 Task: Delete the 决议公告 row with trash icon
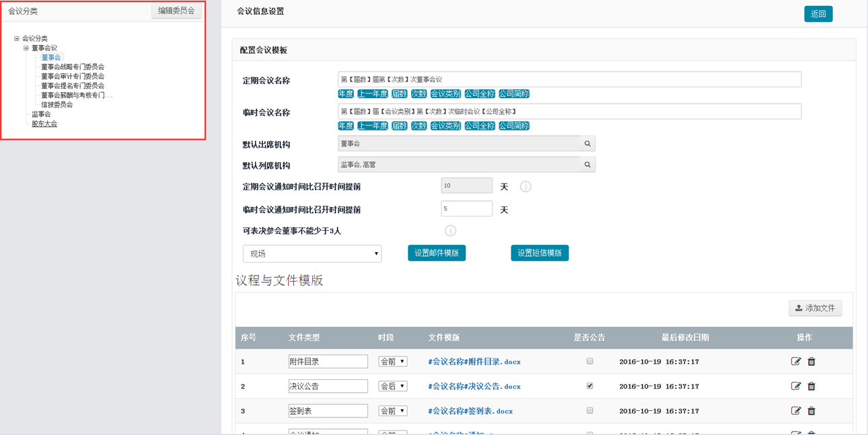tap(811, 386)
